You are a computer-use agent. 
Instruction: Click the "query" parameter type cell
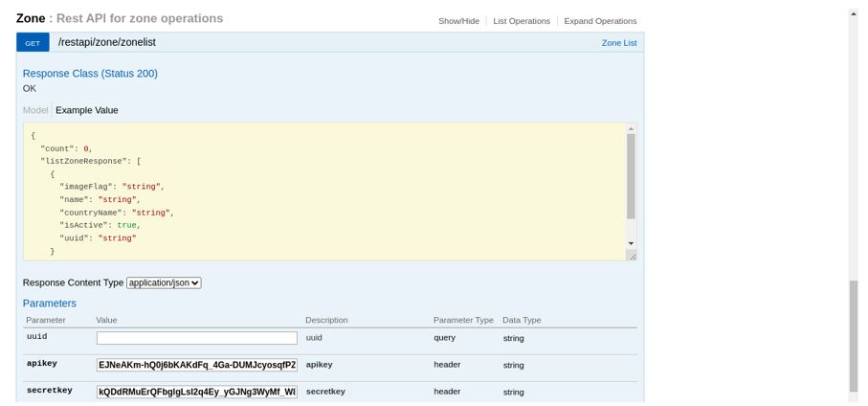[444, 337]
